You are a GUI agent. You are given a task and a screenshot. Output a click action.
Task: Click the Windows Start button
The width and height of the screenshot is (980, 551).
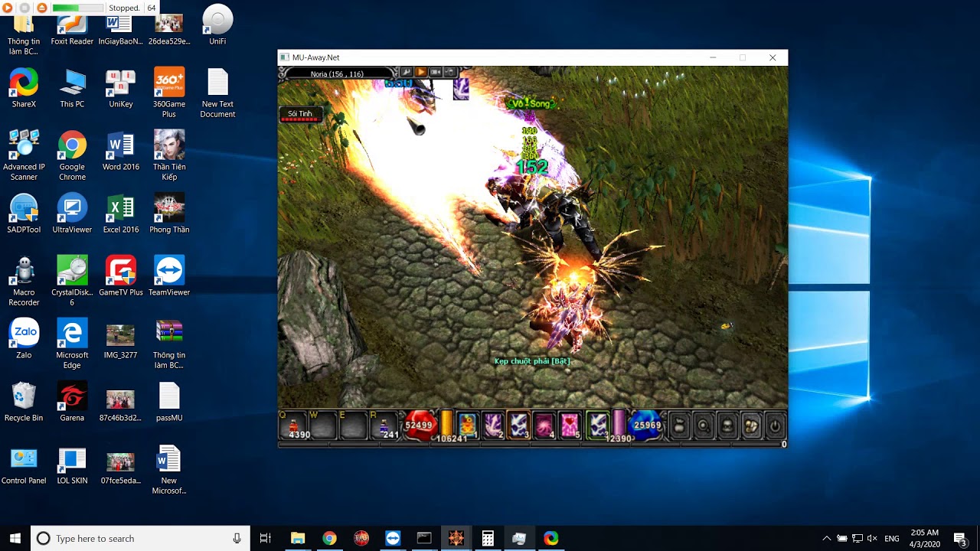pyautogui.click(x=15, y=538)
